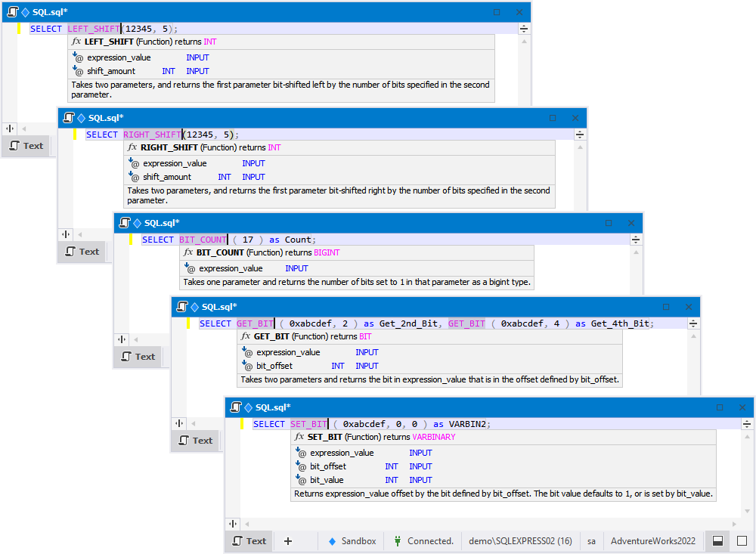Toggle single pane layout icon at bottom right
Image resolution: width=756 pixels, height=554 pixels.
(742, 541)
